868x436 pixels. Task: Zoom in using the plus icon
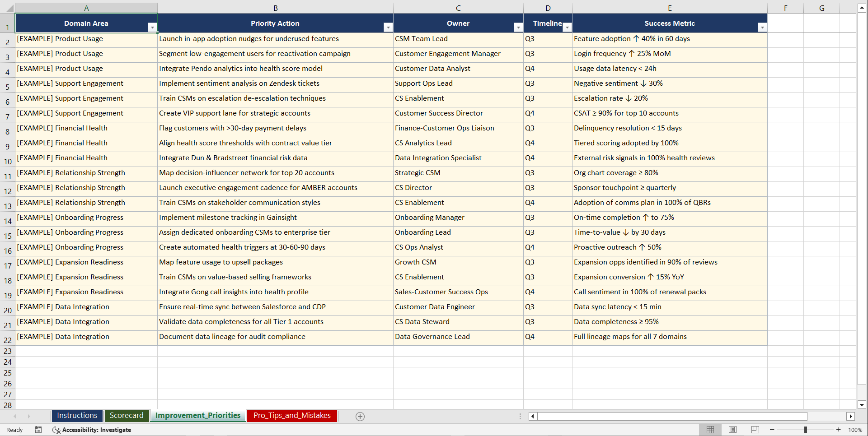[838, 430]
